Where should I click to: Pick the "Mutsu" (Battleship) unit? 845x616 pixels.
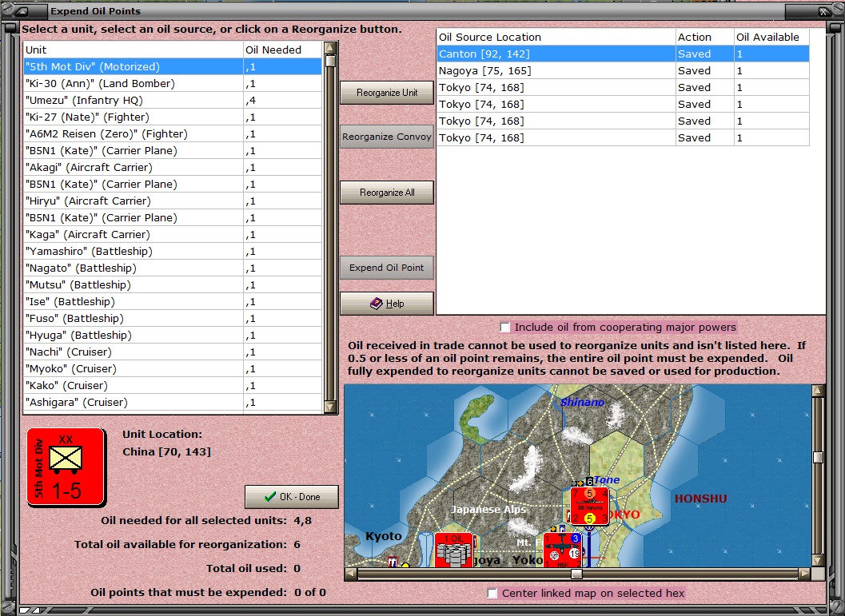pyautogui.click(x=173, y=285)
